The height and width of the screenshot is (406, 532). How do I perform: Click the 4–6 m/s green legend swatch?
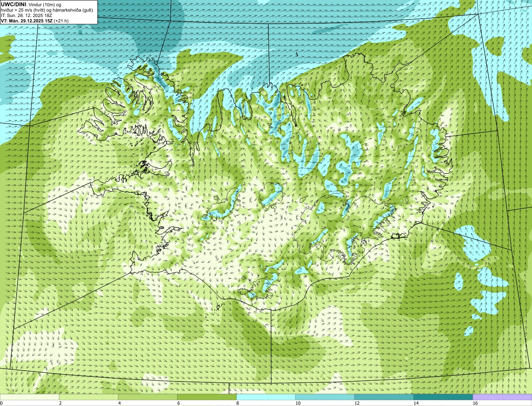click(148, 397)
